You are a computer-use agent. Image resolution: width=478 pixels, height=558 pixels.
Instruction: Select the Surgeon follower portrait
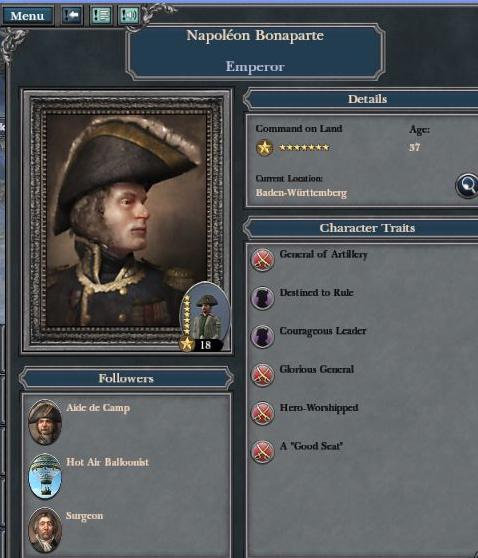pos(45,530)
